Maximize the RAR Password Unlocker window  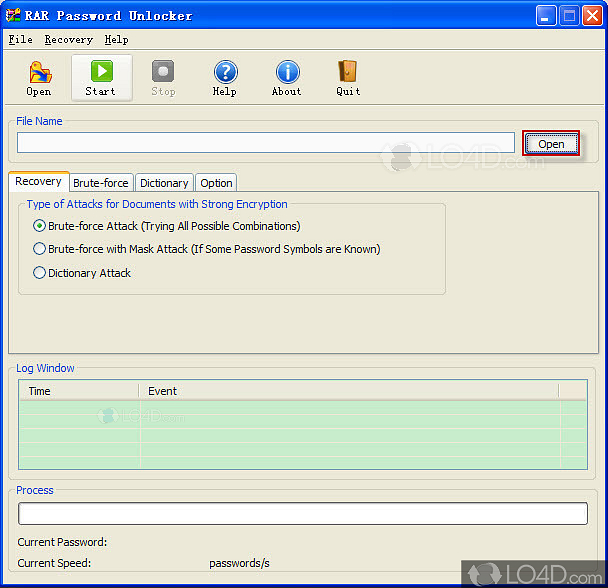point(569,16)
